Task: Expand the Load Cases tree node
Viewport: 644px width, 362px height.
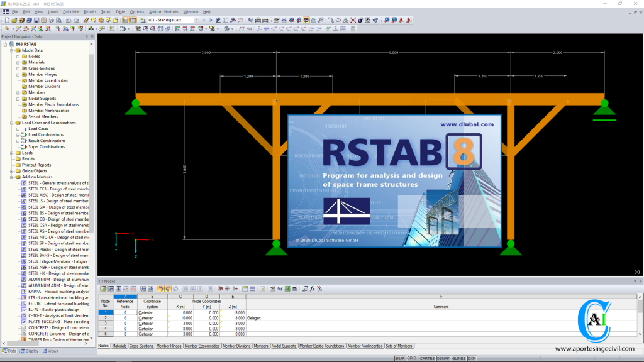Action: (17, 128)
